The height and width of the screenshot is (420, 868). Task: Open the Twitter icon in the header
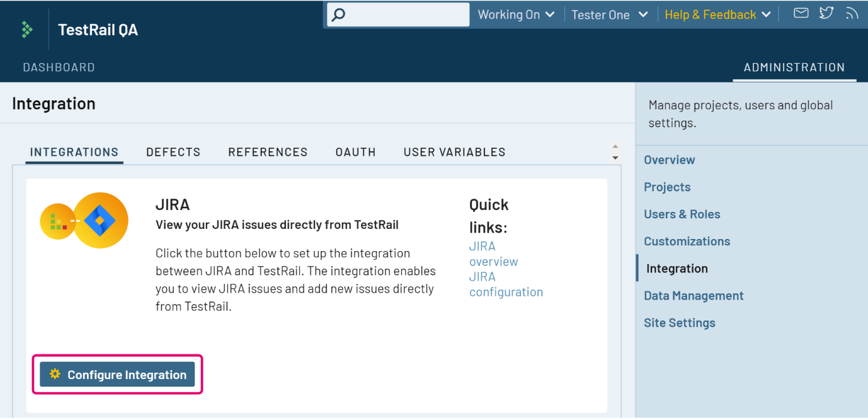[x=826, y=13]
